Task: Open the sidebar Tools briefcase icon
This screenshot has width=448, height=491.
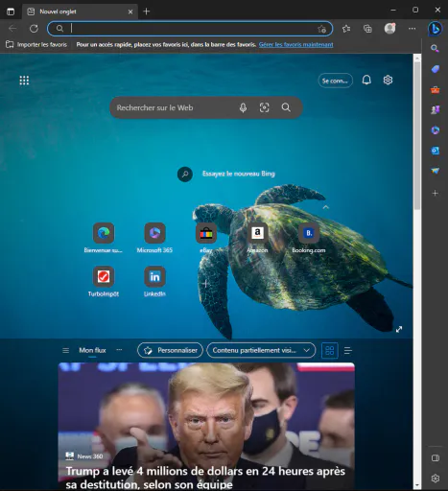Action: [x=436, y=90]
